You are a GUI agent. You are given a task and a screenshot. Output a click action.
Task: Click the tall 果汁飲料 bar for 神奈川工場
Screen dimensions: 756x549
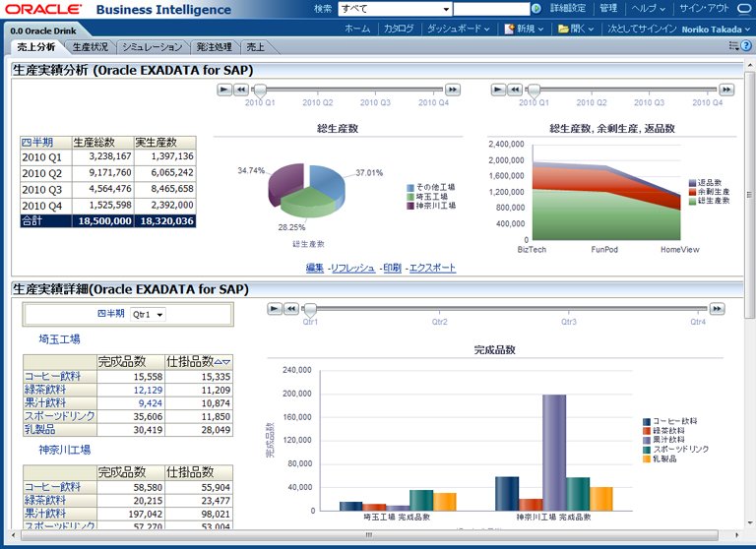554,453
